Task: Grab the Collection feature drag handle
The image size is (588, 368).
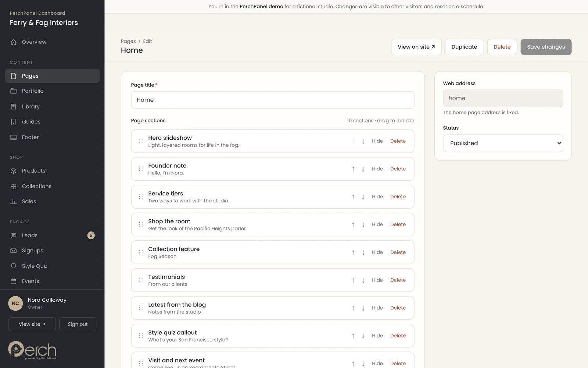Action: click(x=141, y=252)
